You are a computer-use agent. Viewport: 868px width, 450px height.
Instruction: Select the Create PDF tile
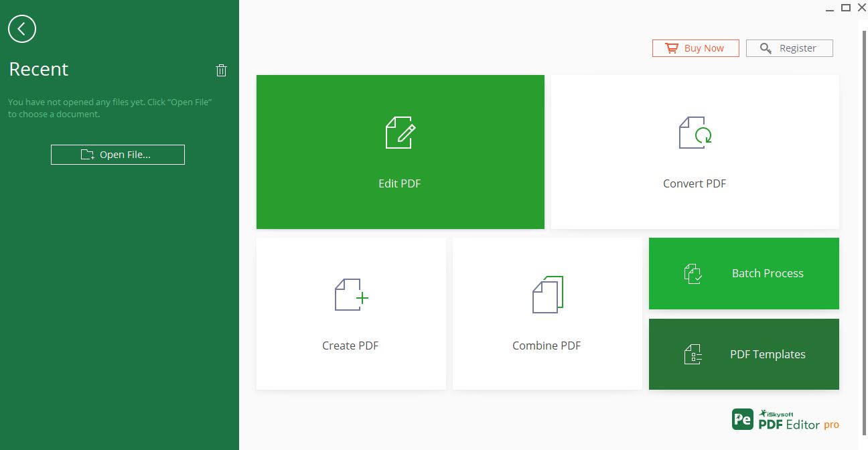[x=350, y=313]
